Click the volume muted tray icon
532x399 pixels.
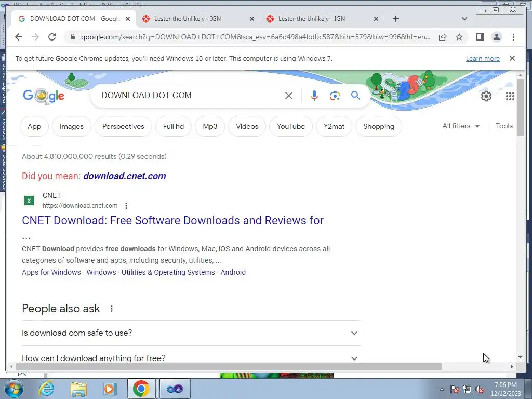click(x=480, y=389)
